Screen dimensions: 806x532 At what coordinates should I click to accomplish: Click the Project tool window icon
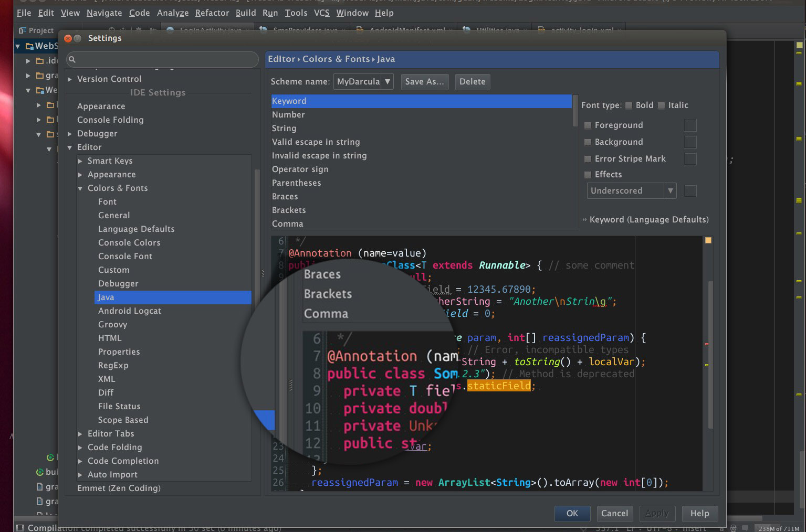click(22, 30)
